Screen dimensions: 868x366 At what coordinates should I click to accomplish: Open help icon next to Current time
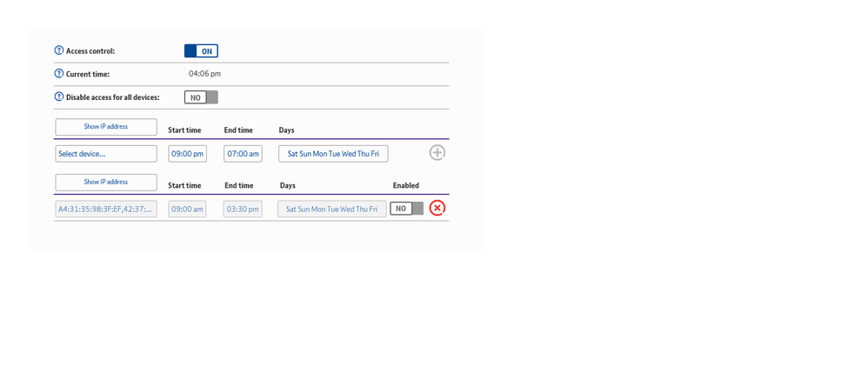(x=59, y=74)
